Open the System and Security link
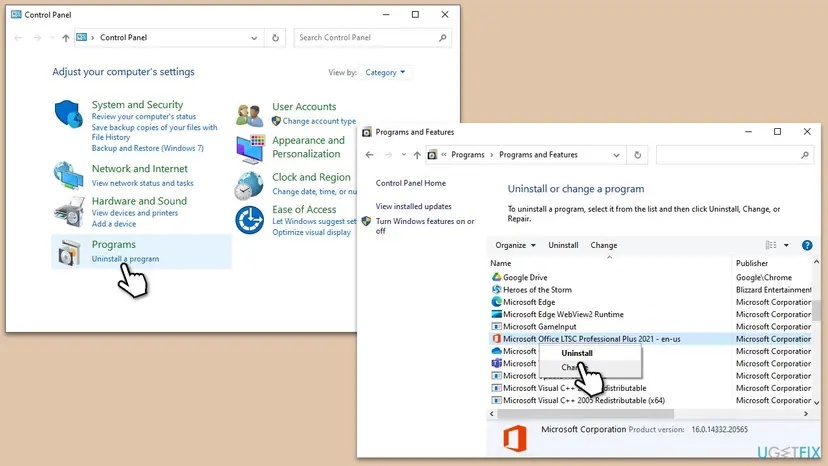This screenshot has height=466, width=828. 137,105
